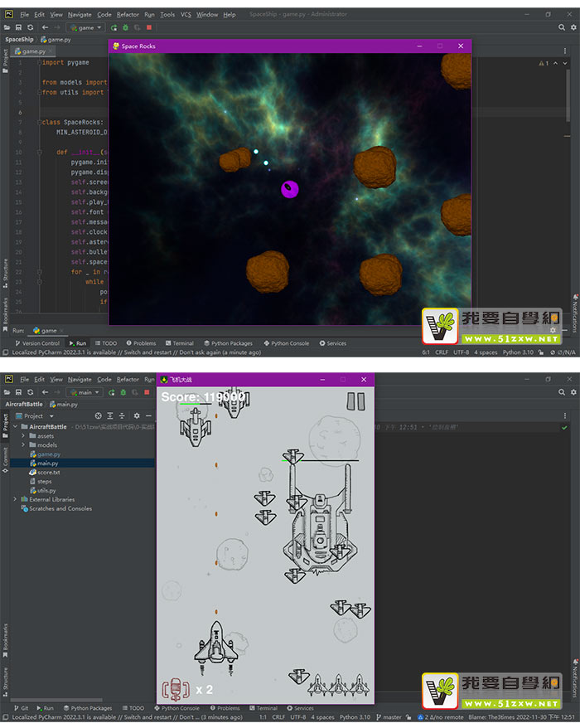This screenshot has height=728, width=580.
Task: Open File menu in top PyCharm window
Action: click(x=24, y=14)
